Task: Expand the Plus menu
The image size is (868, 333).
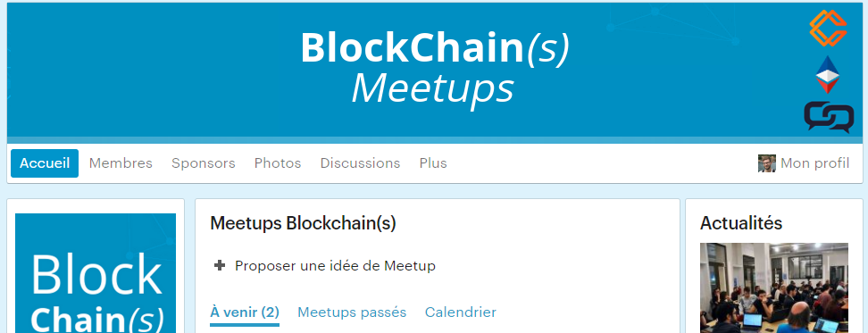Action: tap(433, 163)
